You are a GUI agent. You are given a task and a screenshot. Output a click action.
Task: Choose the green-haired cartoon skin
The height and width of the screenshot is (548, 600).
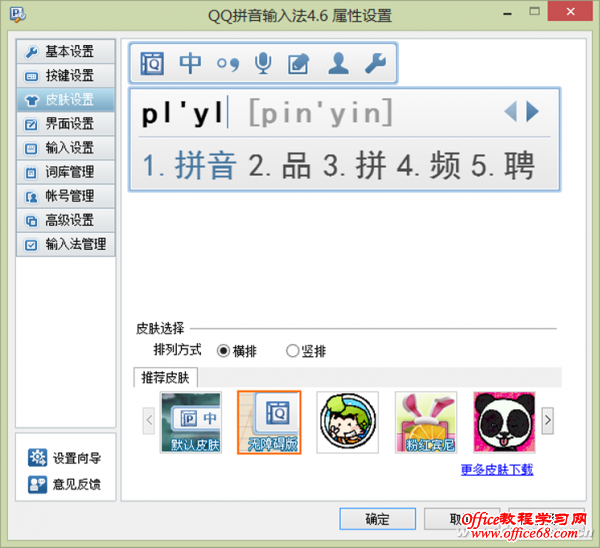pyautogui.click(x=347, y=422)
